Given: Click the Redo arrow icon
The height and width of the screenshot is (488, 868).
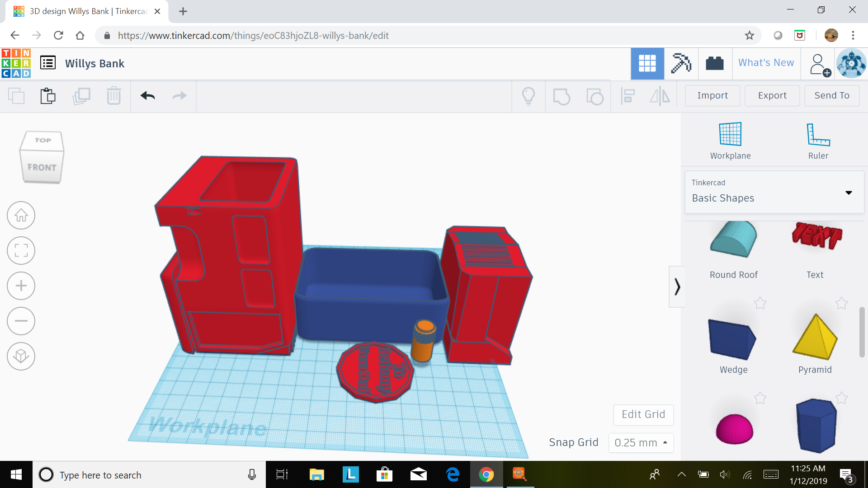Looking at the screenshot, I should (x=179, y=96).
